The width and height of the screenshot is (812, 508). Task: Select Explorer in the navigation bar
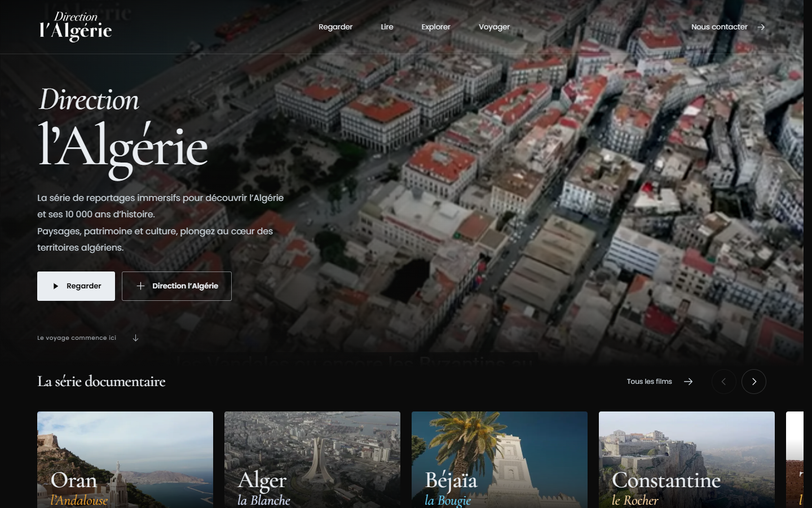436,27
